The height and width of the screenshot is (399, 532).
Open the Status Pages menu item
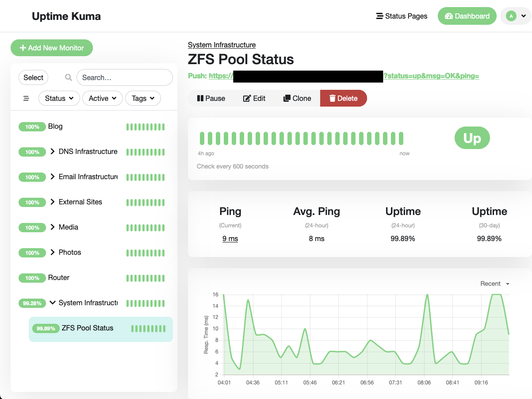[402, 16]
